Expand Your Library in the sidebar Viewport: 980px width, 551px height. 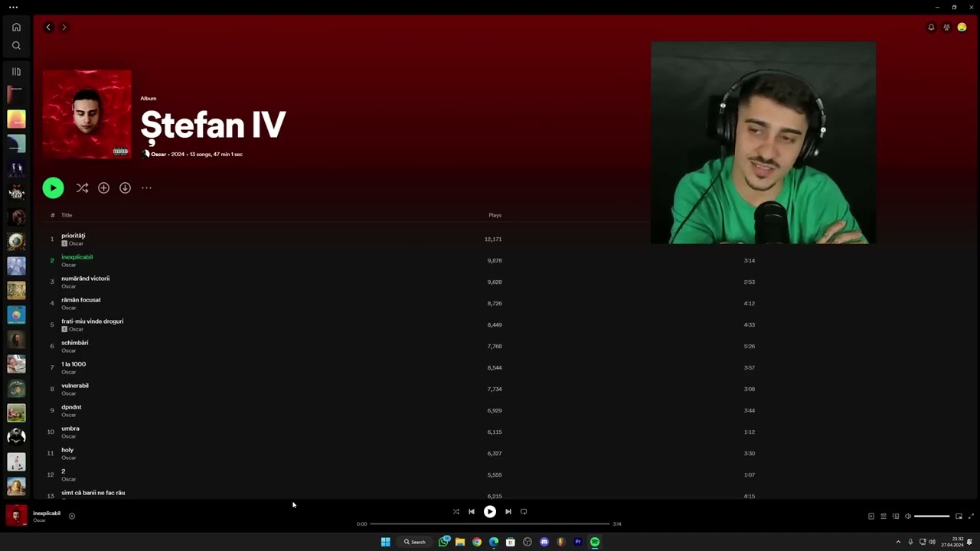(x=16, y=71)
